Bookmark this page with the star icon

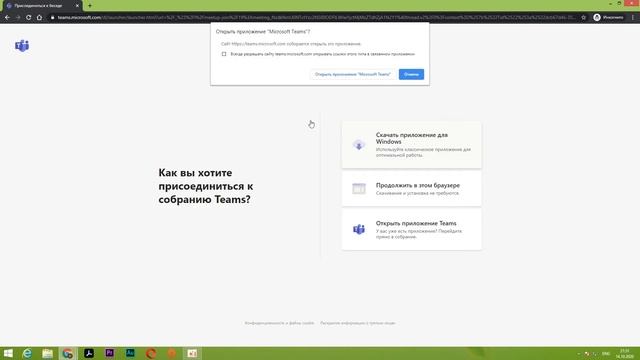(x=584, y=18)
